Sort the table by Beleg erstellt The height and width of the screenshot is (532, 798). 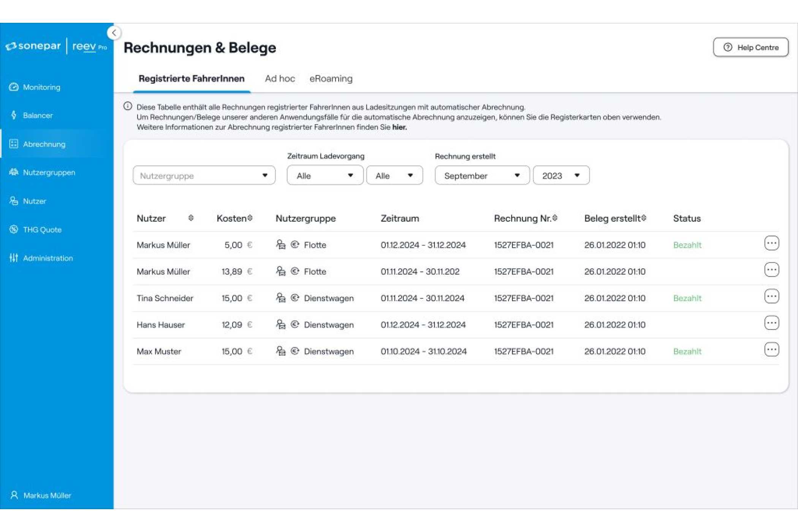point(643,218)
